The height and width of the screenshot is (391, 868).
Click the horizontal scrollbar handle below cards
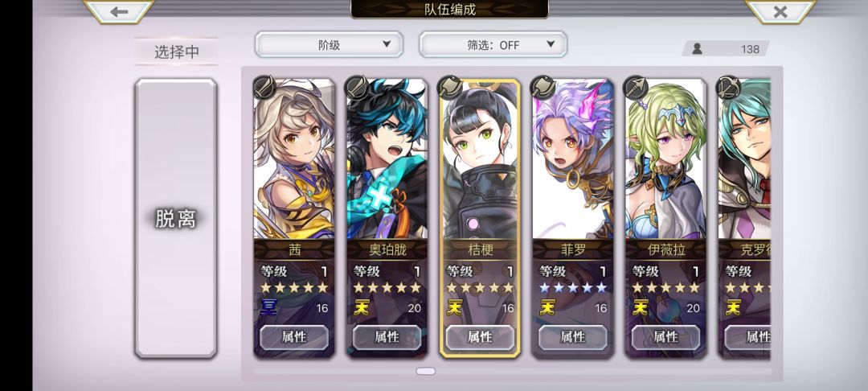426,371
